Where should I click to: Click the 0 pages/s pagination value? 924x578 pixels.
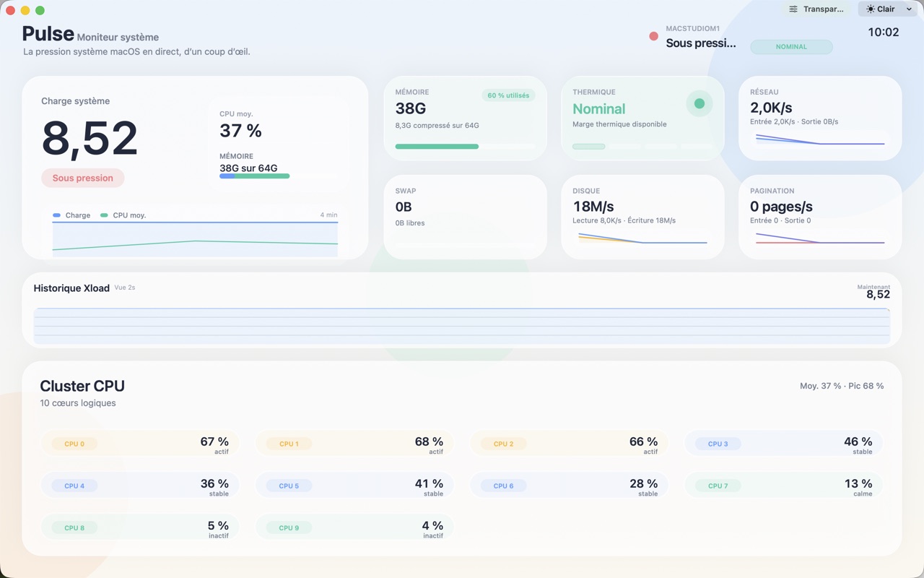pyautogui.click(x=781, y=207)
